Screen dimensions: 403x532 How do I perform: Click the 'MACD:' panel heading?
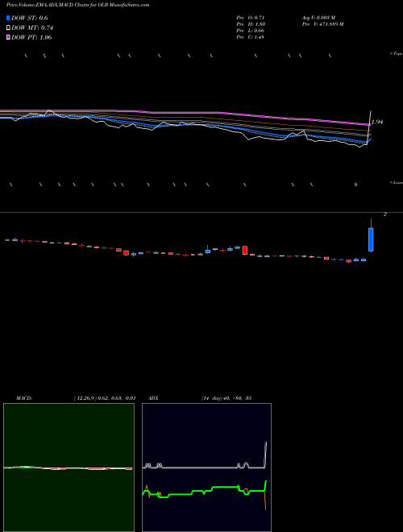[24, 398]
